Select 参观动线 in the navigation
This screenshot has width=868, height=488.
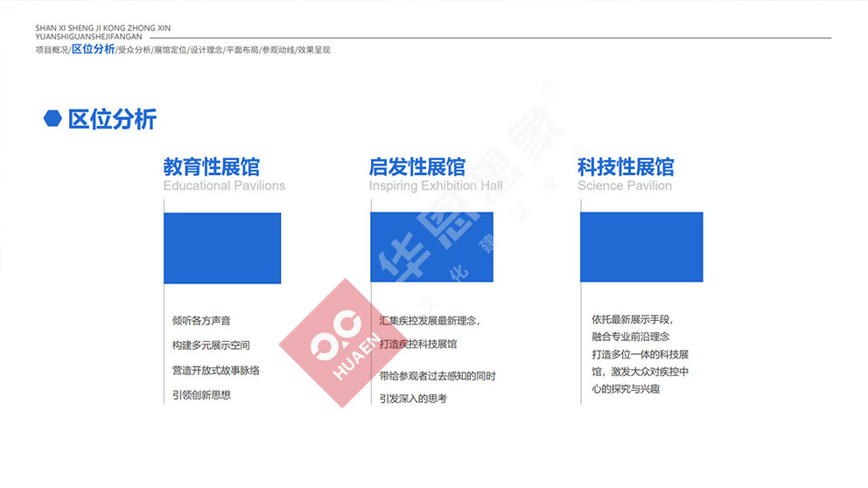pos(278,50)
